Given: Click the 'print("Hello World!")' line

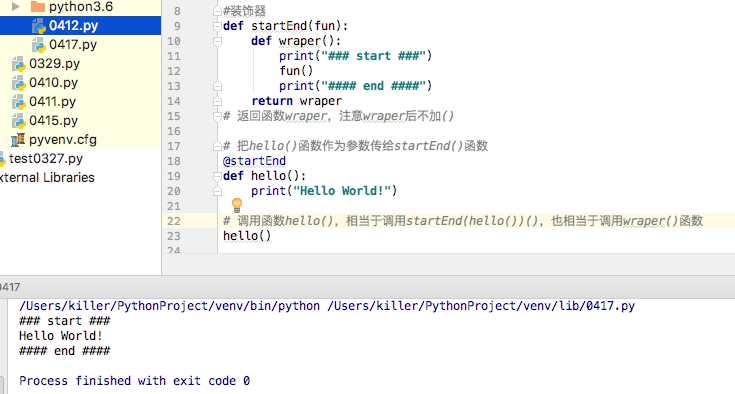Looking at the screenshot, I should pos(324,191).
